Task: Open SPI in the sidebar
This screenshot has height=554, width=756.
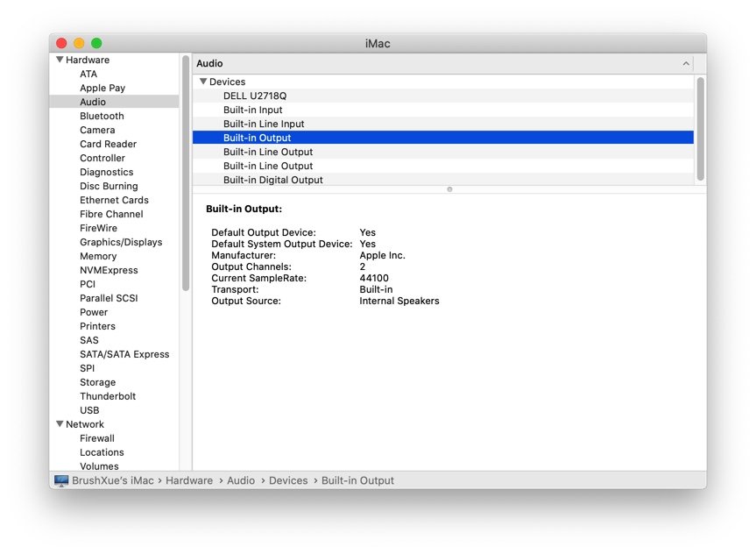Action: point(87,367)
